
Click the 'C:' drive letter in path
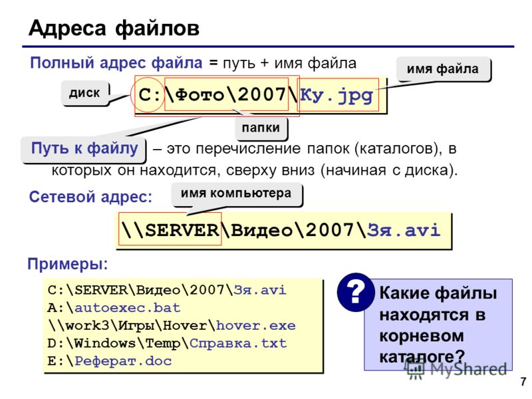(149, 94)
